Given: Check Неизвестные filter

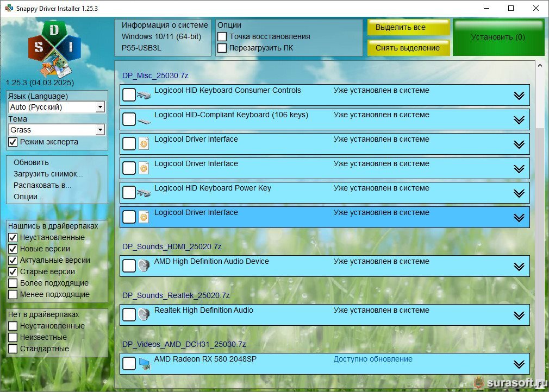Looking at the screenshot, I should click(x=13, y=338).
